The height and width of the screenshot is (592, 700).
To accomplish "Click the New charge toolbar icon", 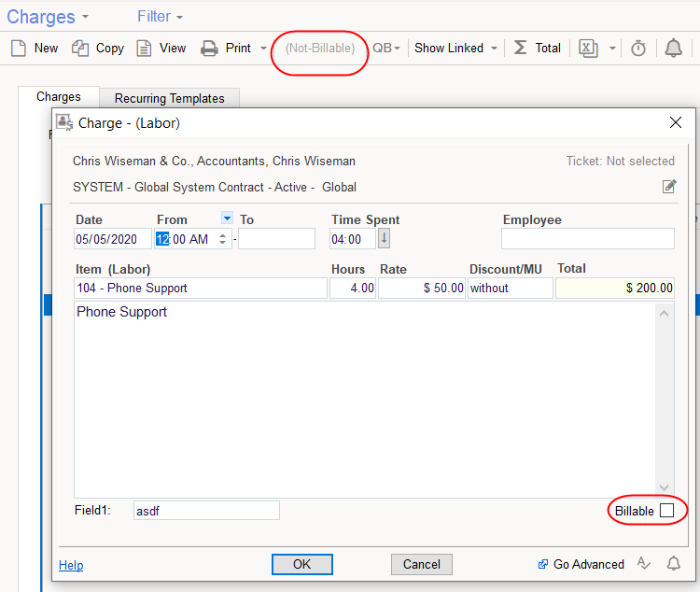I will point(19,49).
